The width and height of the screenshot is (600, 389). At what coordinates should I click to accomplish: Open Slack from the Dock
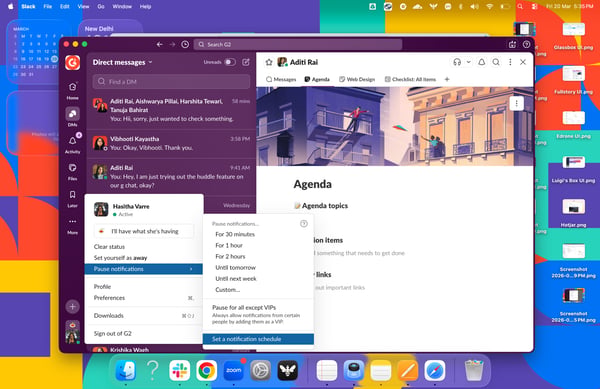[x=179, y=370]
